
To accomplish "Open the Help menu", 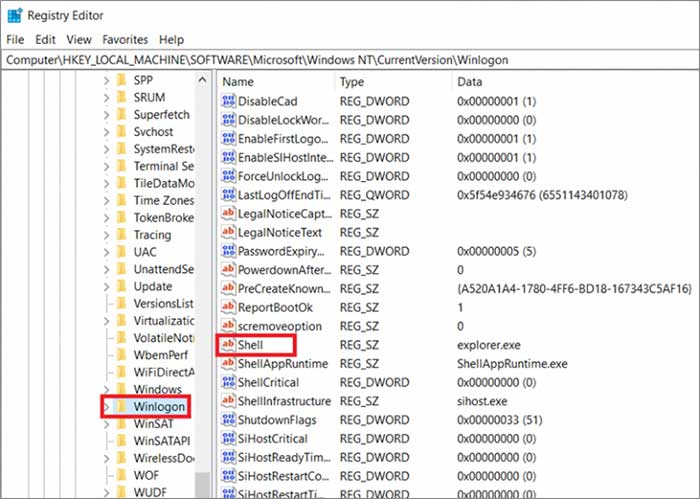I will tap(171, 40).
